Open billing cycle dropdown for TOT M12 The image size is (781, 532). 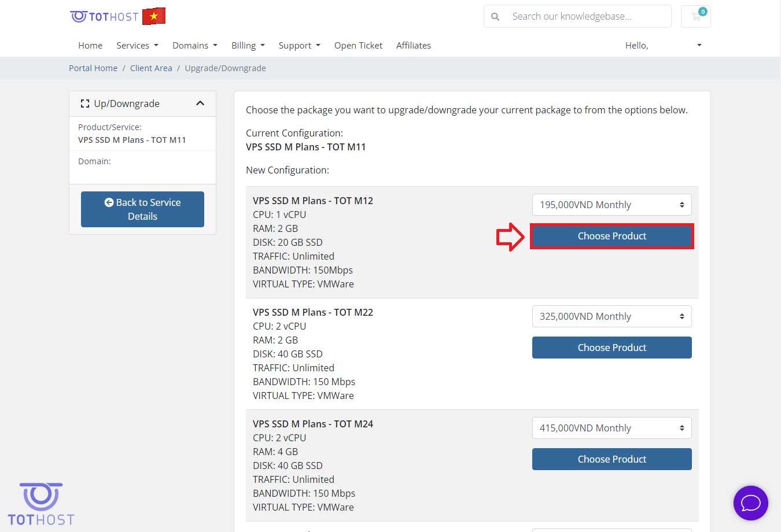click(x=611, y=205)
